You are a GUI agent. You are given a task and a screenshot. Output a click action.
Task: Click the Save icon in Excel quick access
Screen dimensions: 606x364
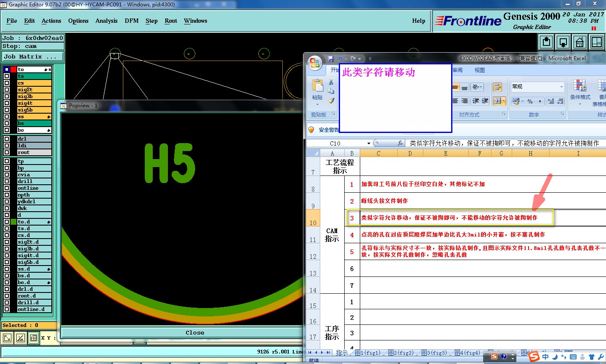(331, 58)
